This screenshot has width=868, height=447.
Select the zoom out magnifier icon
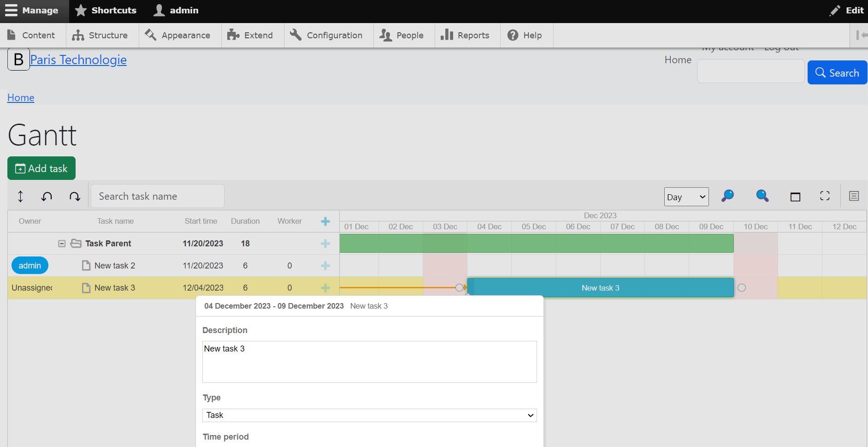click(x=762, y=196)
